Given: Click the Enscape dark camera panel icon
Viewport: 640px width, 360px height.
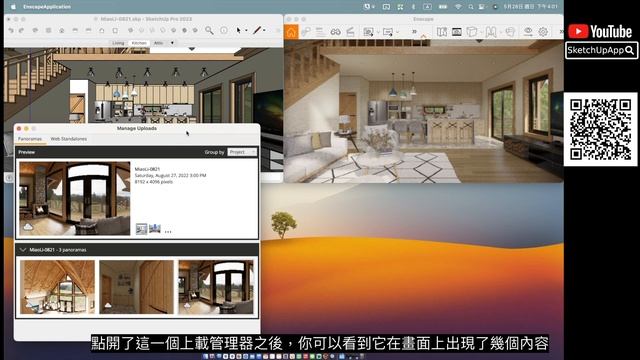Looking at the screenshot, I should (x=457, y=31).
